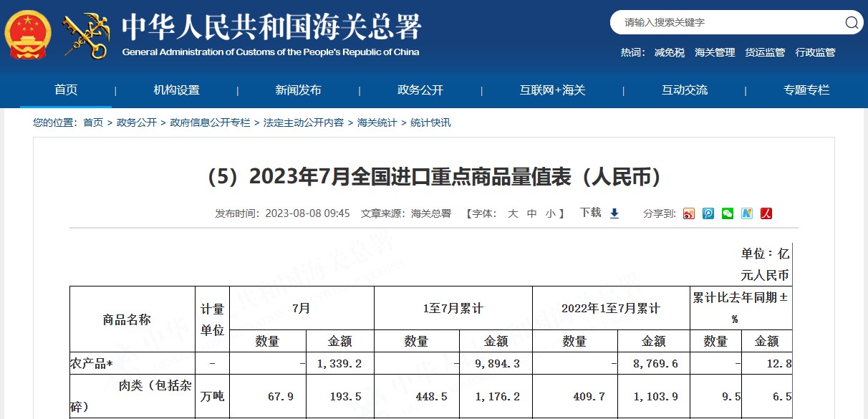Click the 文章来源：海关总署 text
868x419 pixels.
(x=406, y=213)
